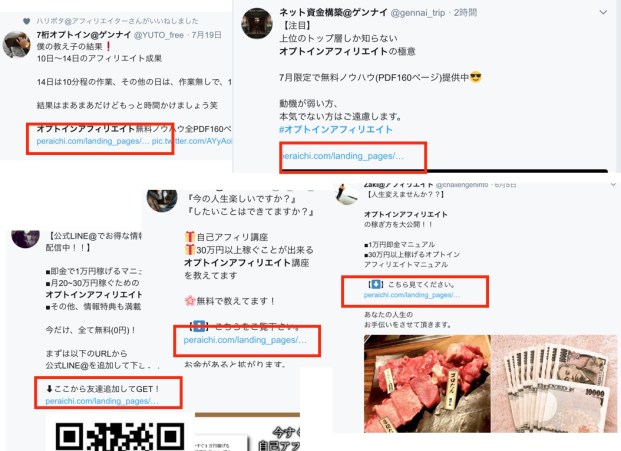Open the ネット資金構築@ゲンナイ profile avatar
Viewport: 621px width, 451px height.
click(x=257, y=23)
